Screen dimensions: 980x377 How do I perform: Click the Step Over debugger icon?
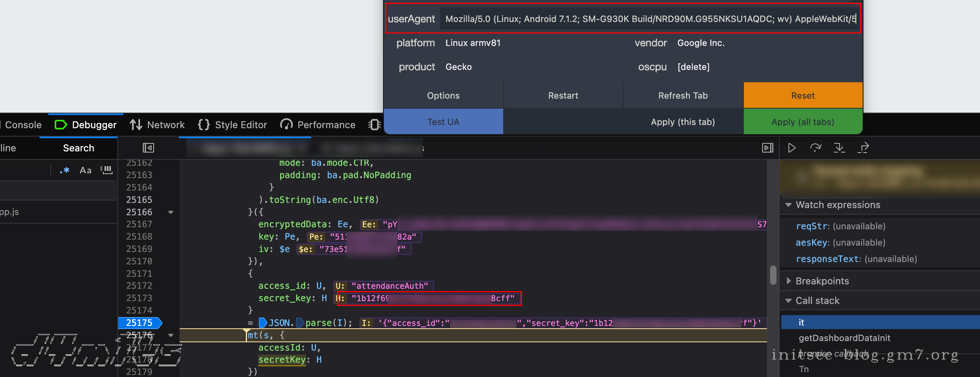pyautogui.click(x=816, y=148)
